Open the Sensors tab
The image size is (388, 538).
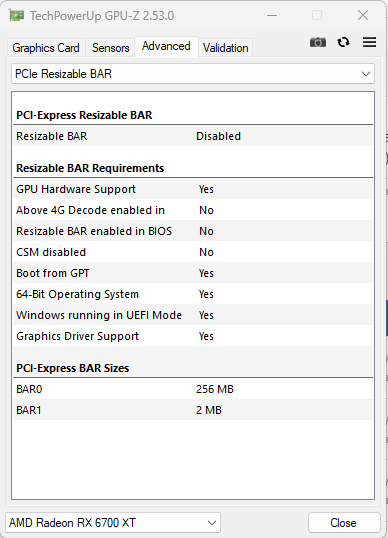(x=110, y=48)
